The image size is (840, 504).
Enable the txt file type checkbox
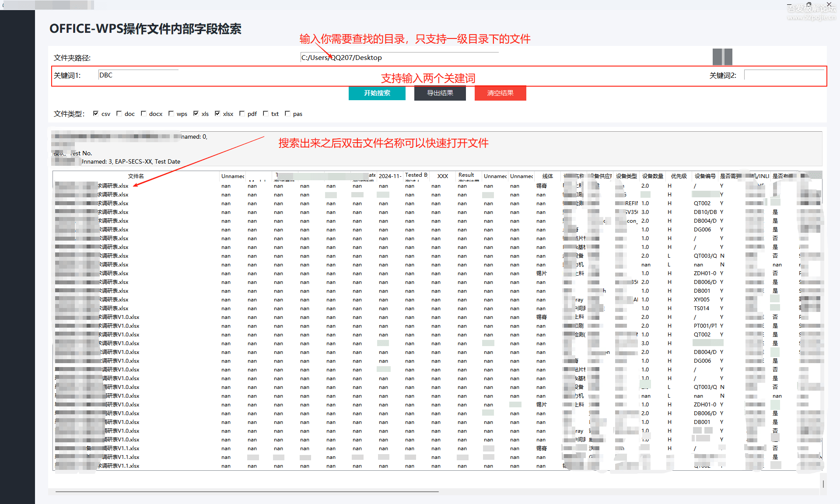pos(266,113)
